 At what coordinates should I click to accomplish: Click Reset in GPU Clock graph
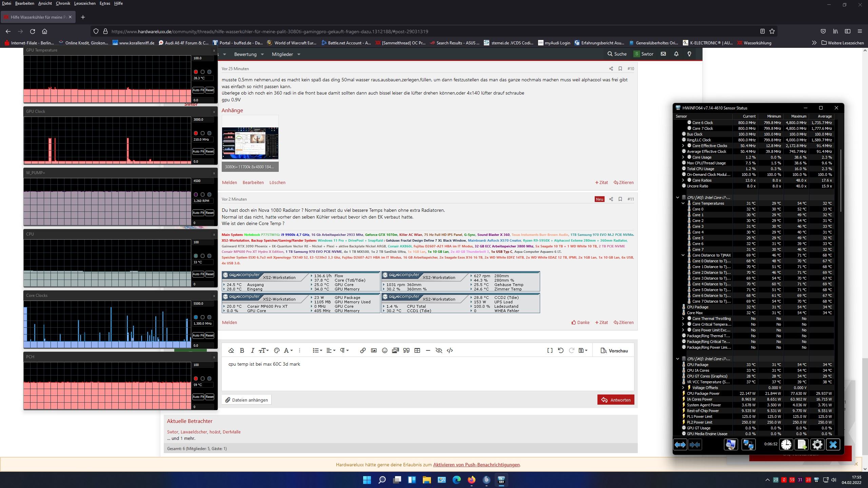pyautogui.click(x=210, y=151)
